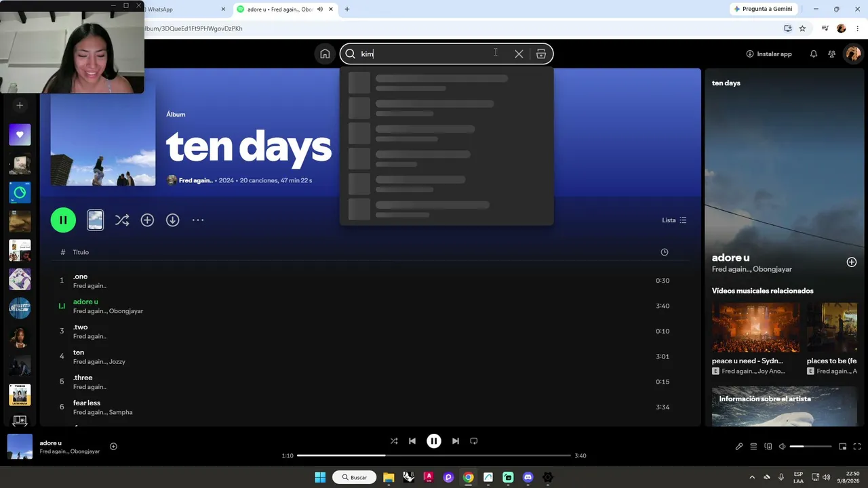Mute the Spotify tab audio icon
This screenshot has height=488, width=868.
coord(320,9)
